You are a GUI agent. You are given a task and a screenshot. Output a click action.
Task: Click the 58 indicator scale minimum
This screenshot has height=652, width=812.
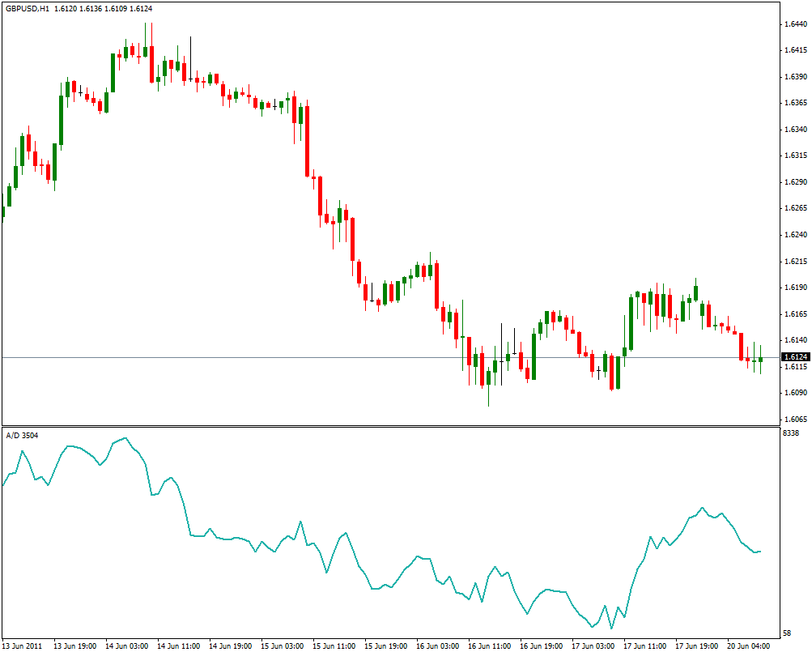(x=787, y=633)
